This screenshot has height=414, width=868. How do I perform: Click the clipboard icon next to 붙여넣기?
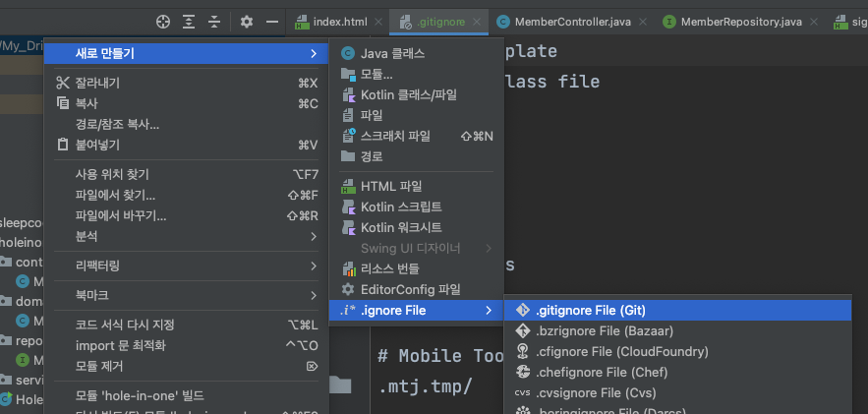pyautogui.click(x=63, y=145)
